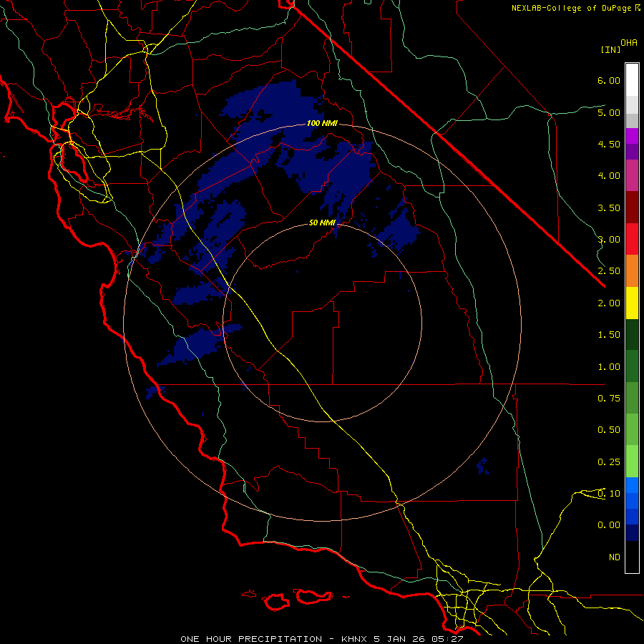Image resolution: width=644 pixels, height=644 pixels.
Task: Pick the bright red legend swatch
Action: [632, 239]
